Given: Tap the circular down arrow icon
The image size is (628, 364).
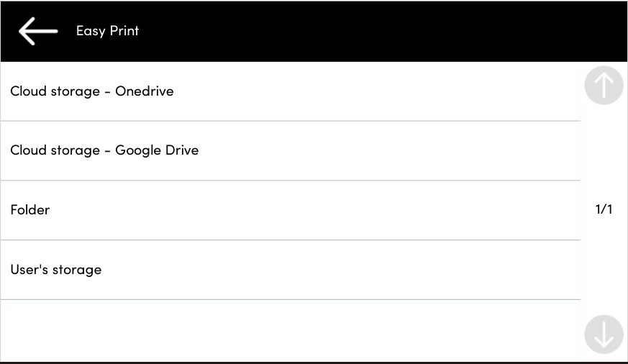Looking at the screenshot, I should [604, 335].
